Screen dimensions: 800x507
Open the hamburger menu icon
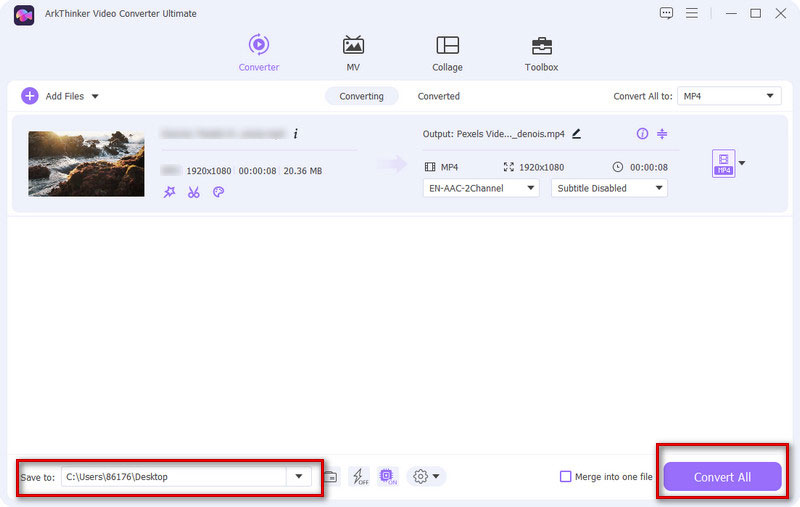click(692, 13)
